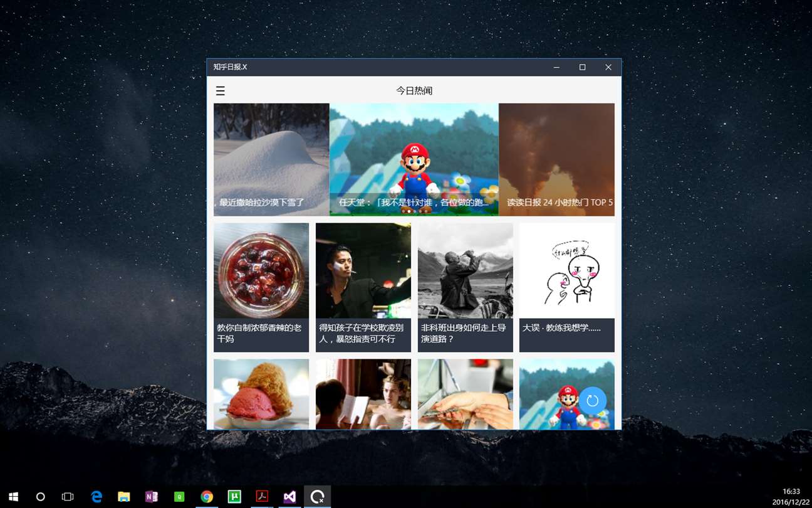Open OneNote from the taskbar
Screen dimensions: 812x508
pos(152,497)
